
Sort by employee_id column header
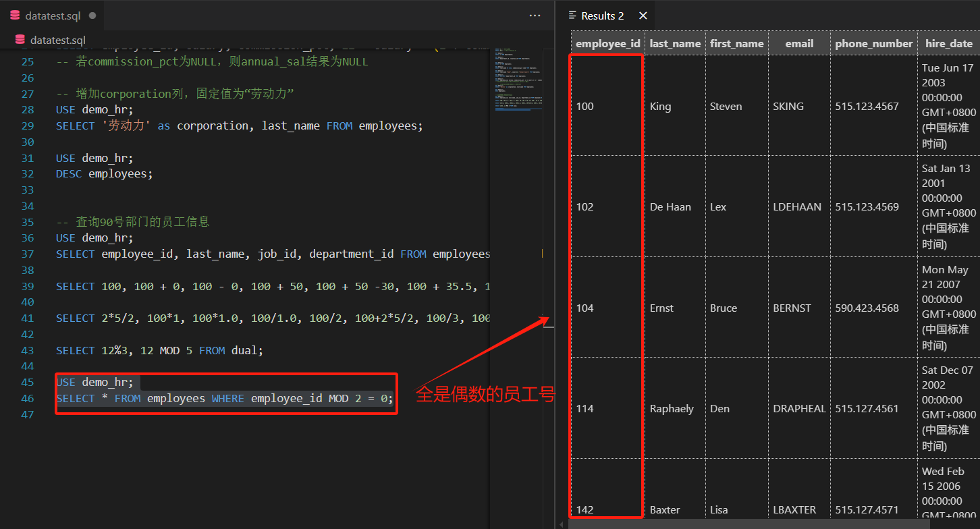click(608, 43)
